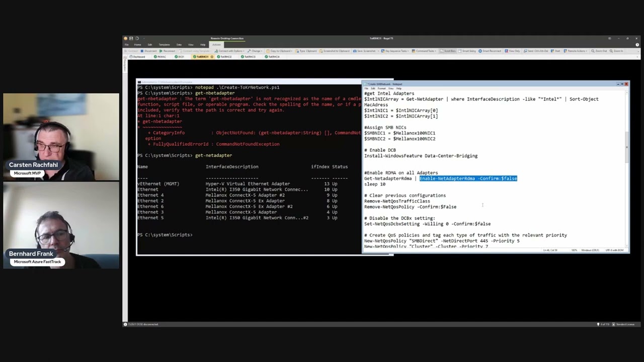Switch to the Home ribbon tab
Viewport: 644px width, 362px height.
click(137, 45)
